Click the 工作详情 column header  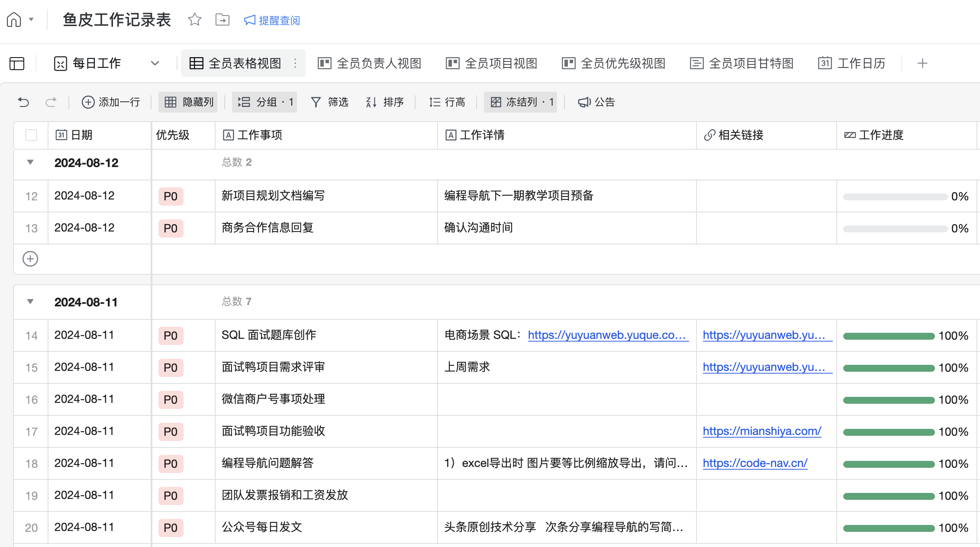pyautogui.click(x=567, y=135)
